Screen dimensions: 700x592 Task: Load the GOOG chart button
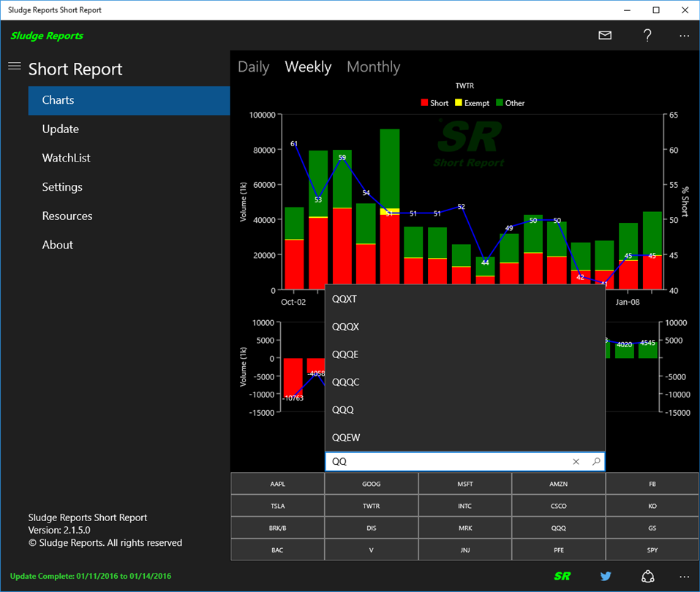pos(371,484)
